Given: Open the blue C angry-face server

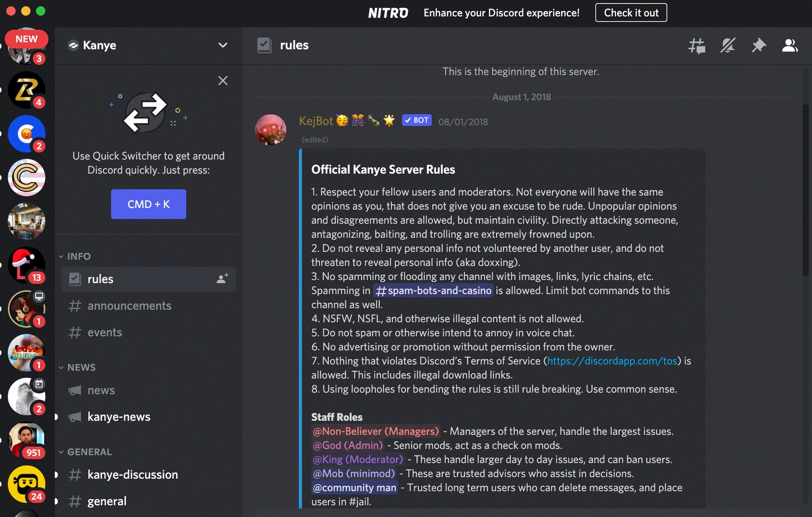Looking at the screenshot, I should tap(27, 134).
